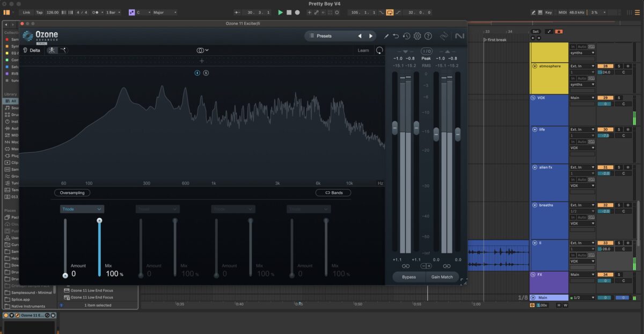Click the orange lock envelopes icon
This screenshot has height=334, width=644.
[x=559, y=32]
